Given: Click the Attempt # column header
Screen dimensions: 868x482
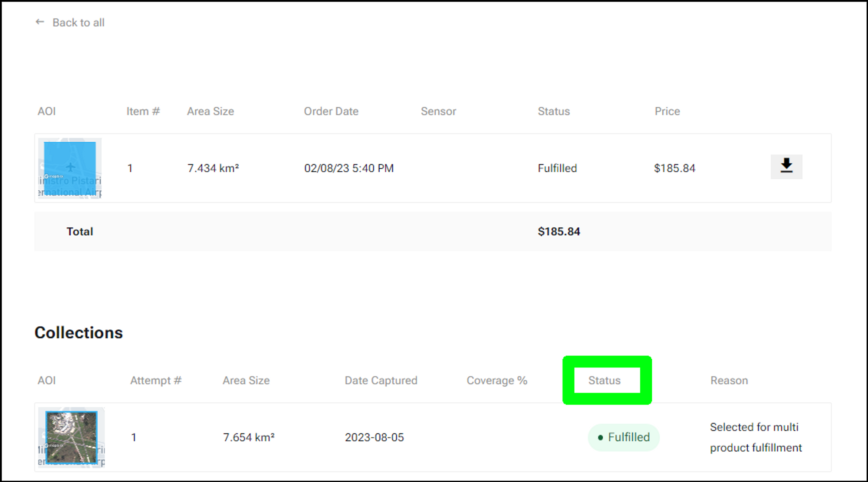Looking at the screenshot, I should pyautogui.click(x=156, y=380).
